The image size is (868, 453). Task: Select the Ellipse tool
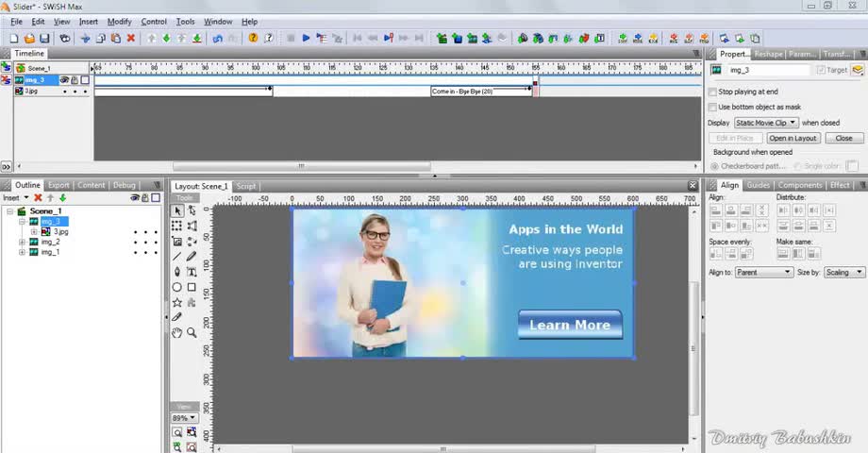177,287
